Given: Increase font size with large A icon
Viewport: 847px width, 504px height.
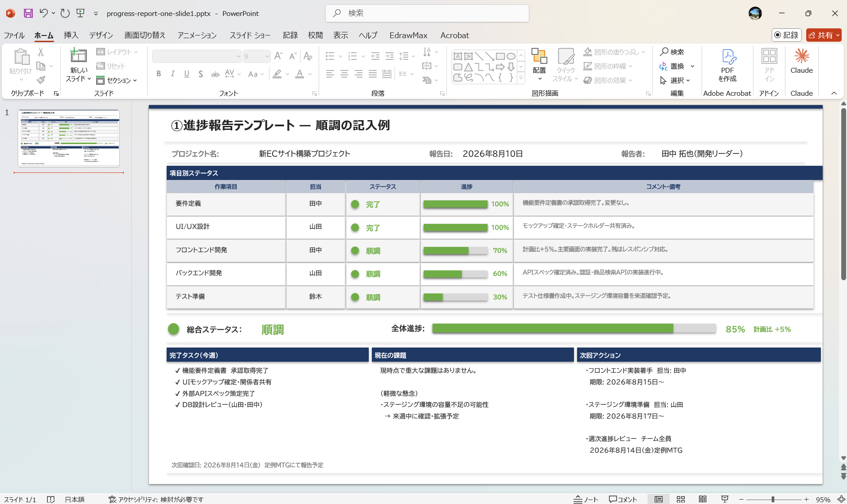Looking at the screenshot, I should [x=278, y=56].
